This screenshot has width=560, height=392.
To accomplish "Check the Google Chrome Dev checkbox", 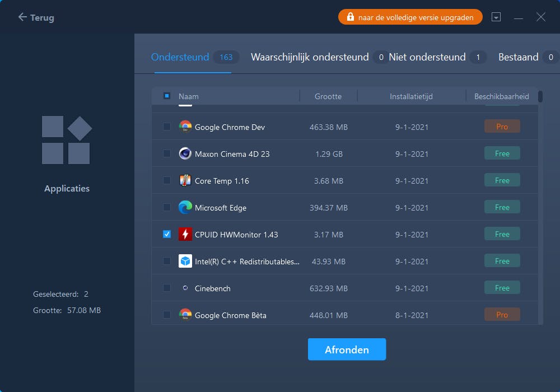I will coord(167,127).
